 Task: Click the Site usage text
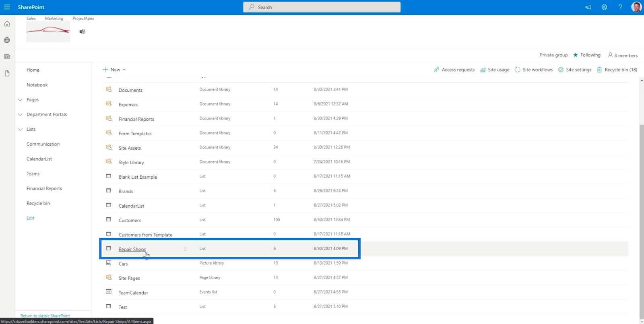click(x=499, y=70)
